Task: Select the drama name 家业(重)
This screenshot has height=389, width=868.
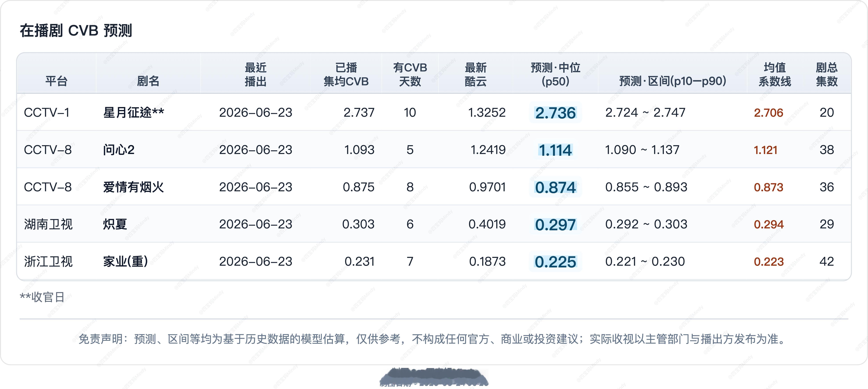Action: [x=125, y=262]
